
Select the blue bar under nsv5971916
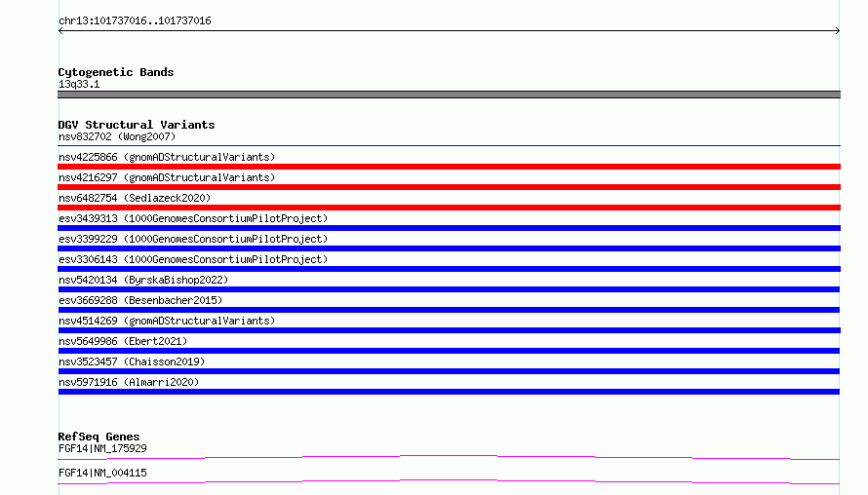[x=449, y=392]
